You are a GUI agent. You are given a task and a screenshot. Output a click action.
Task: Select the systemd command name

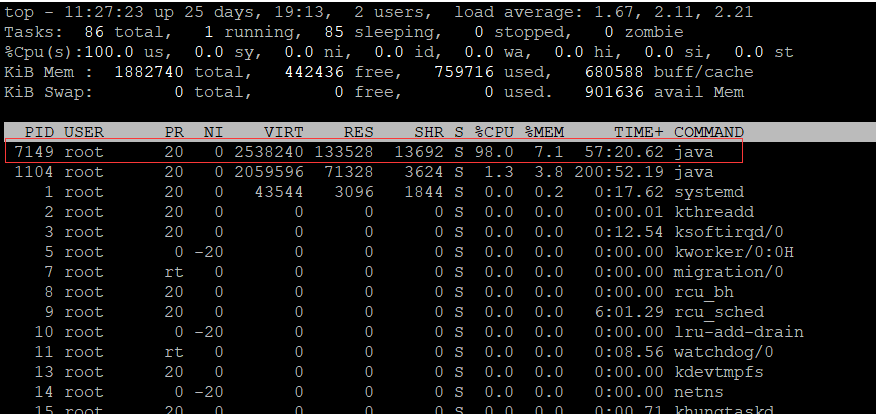[x=709, y=192]
